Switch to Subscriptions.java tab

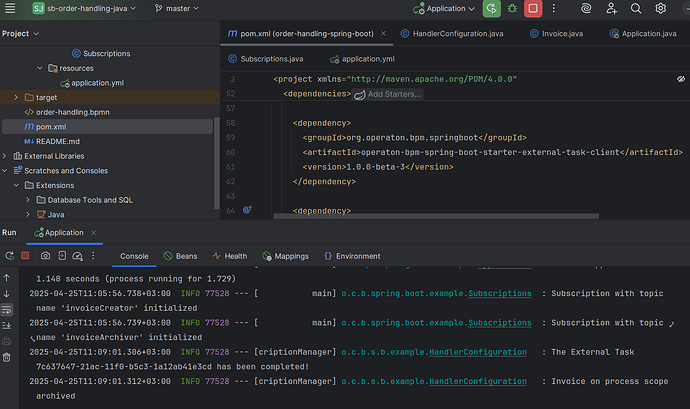pos(266,59)
